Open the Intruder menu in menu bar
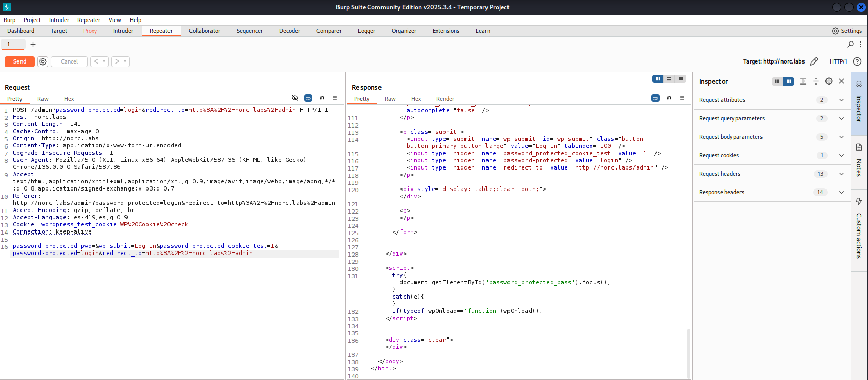The image size is (868, 380). [59, 20]
